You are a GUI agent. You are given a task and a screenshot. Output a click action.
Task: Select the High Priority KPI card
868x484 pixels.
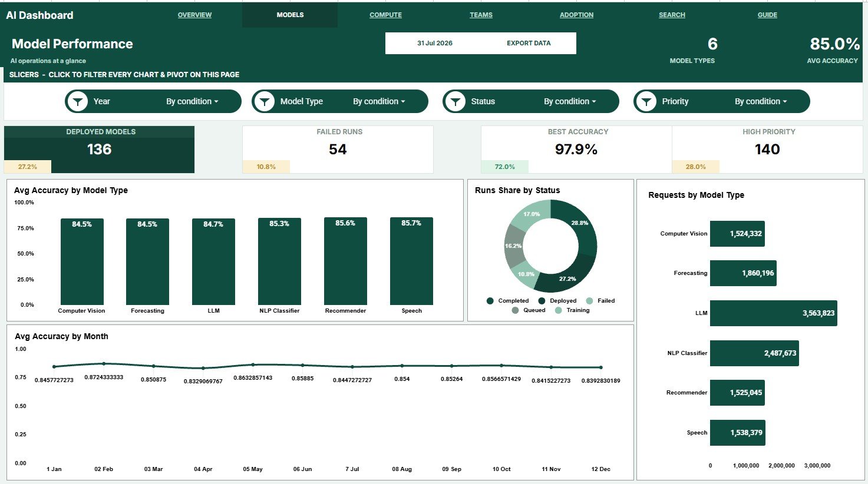tap(767, 150)
